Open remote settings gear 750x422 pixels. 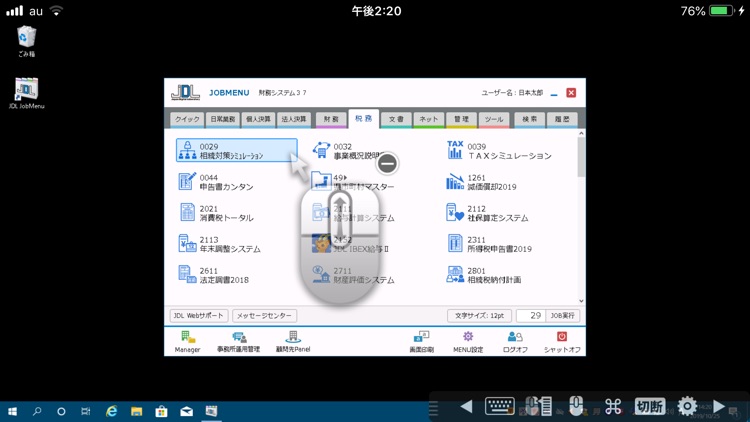(x=687, y=406)
